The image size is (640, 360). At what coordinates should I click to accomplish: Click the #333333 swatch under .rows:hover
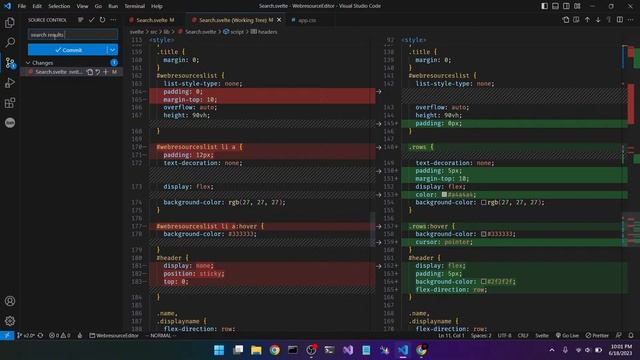coord(483,234)
